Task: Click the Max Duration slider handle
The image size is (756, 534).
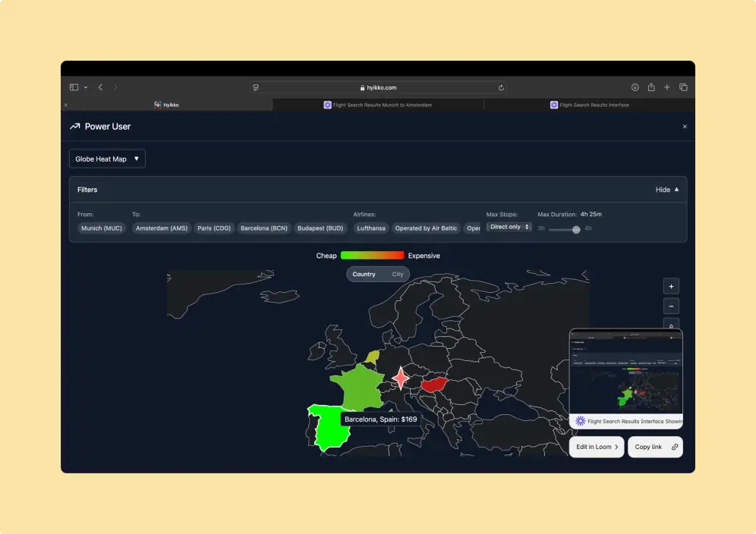Action: coord(576,229)
